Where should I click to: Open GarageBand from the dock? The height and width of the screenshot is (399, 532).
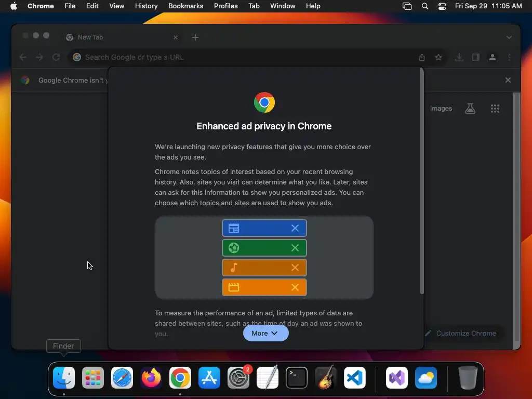pyautogui.click(x=326, y=378)
